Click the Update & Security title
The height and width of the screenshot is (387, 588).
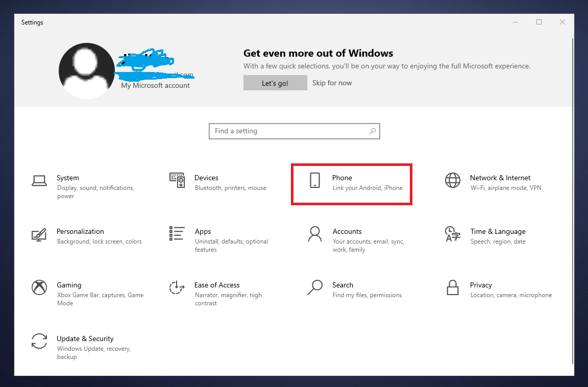tap(85, 338)
